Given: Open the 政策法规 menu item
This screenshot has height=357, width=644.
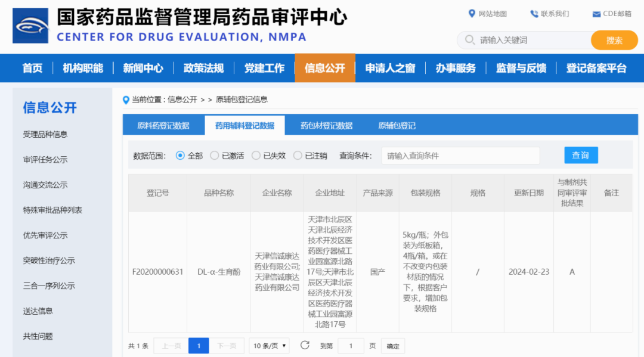Looking at the screenshot, I should click(x=203, y=68).
